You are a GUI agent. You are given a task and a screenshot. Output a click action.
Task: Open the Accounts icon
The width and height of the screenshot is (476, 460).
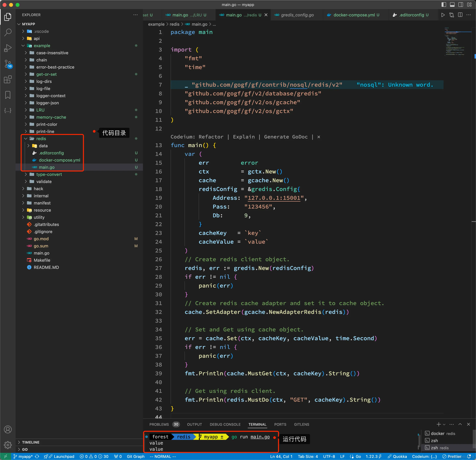(x=8, y=430)
